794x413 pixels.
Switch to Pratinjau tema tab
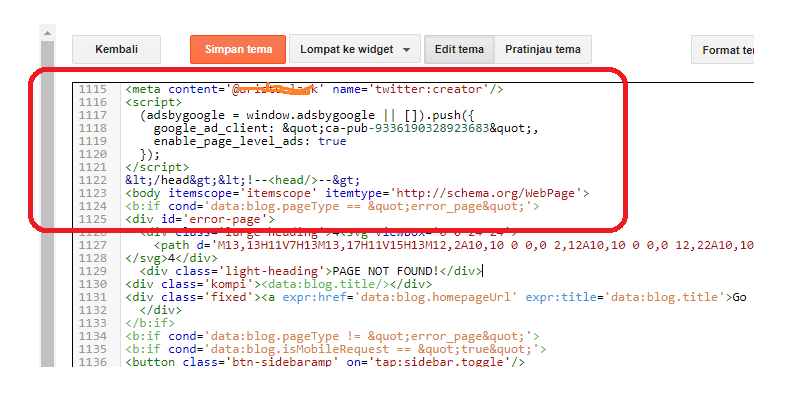543,50
